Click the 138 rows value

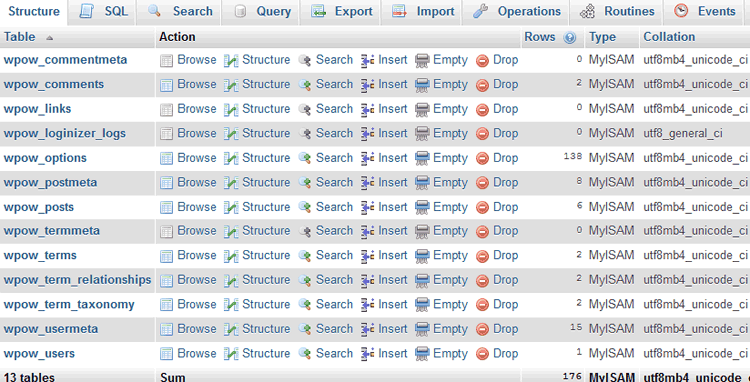[x=573, y=156]
